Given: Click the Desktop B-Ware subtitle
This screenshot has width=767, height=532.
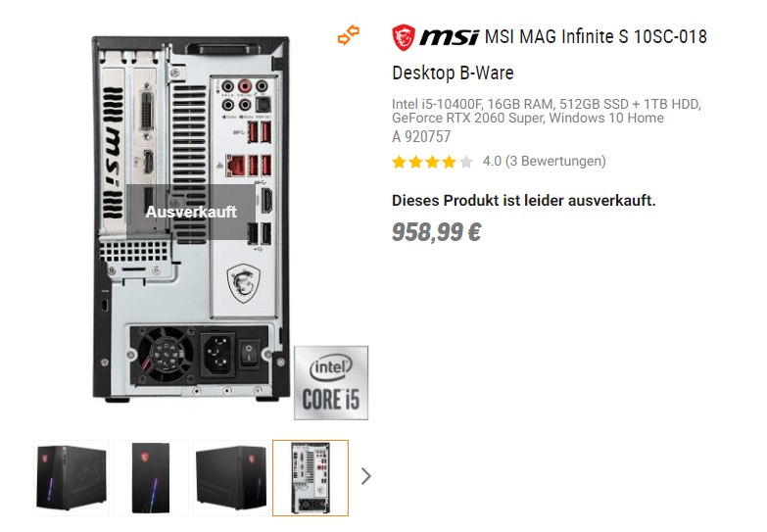Looking at the screenshot, I should pos(453,73).
